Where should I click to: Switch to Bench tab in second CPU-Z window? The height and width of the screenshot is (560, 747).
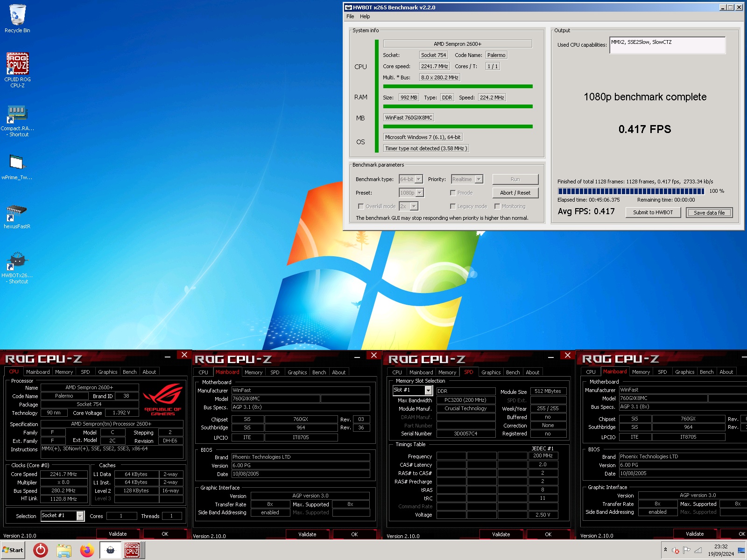pyautogui.click(x=319, y=372)
